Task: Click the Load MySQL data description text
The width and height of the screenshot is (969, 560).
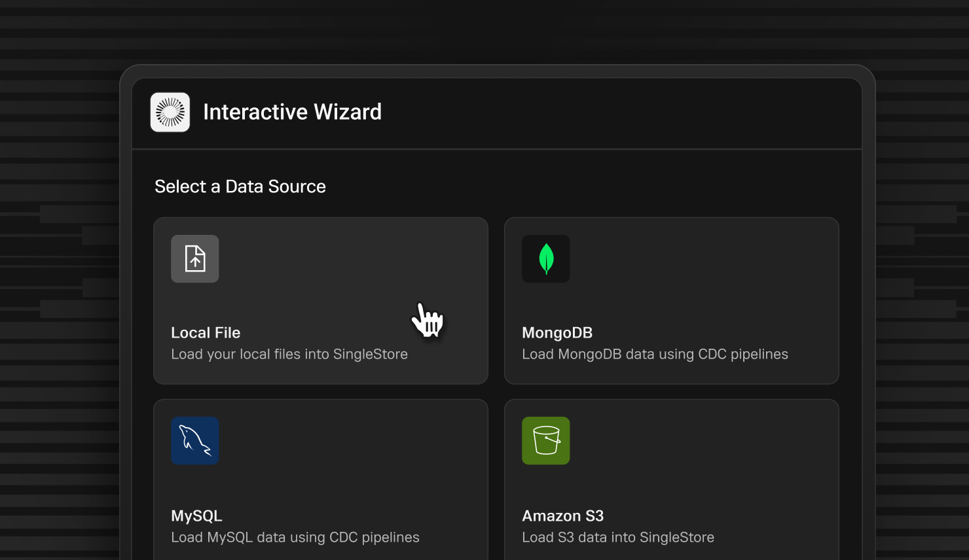Action: point(295,537)
